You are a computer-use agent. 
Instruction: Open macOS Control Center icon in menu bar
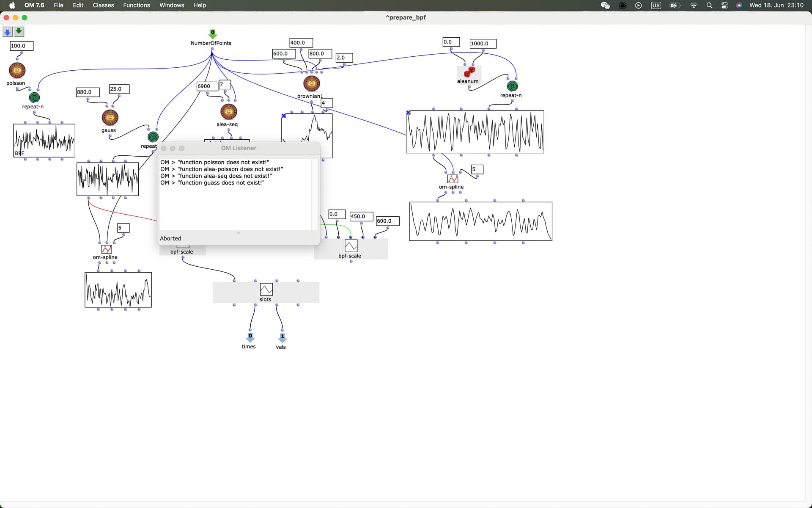pos(724,5)
